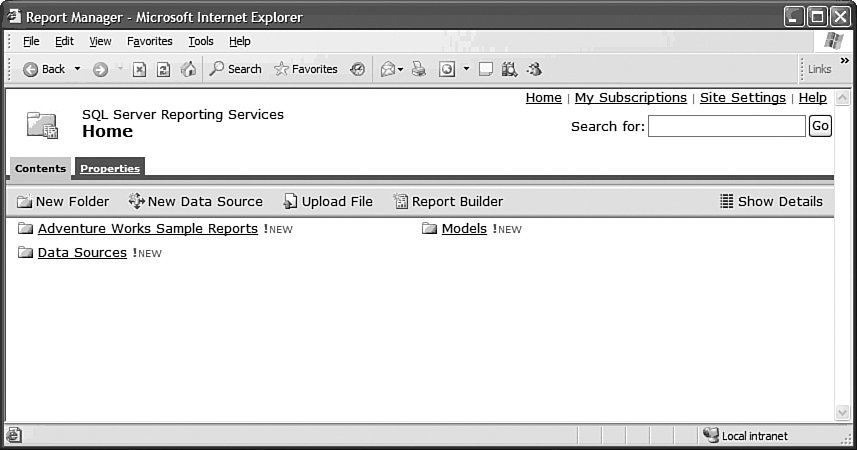Viewport: 857px width, 450px height.
Task: Click the Research binoculars icon
Action: (x=509, y=69)
